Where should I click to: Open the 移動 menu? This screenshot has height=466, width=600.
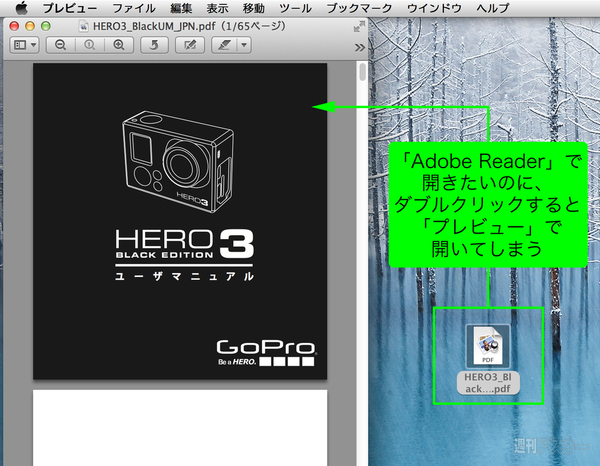tap(254, 8)
